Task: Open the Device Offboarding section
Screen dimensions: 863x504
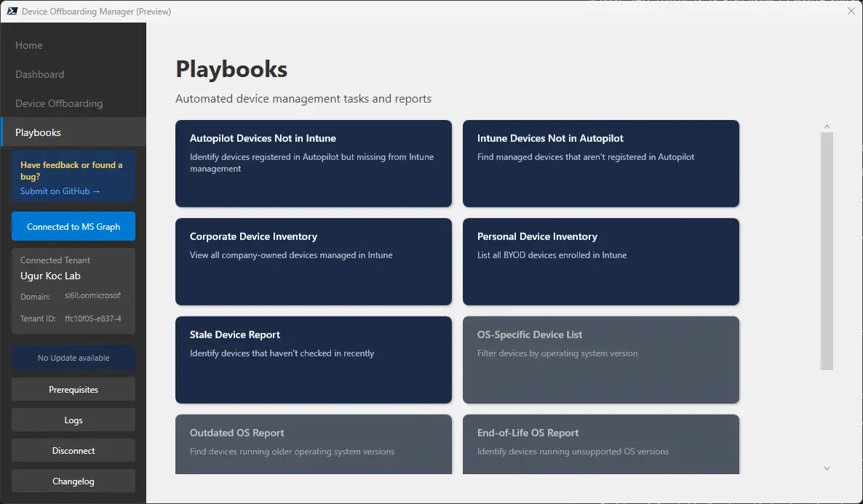Action: click(58, 103)
